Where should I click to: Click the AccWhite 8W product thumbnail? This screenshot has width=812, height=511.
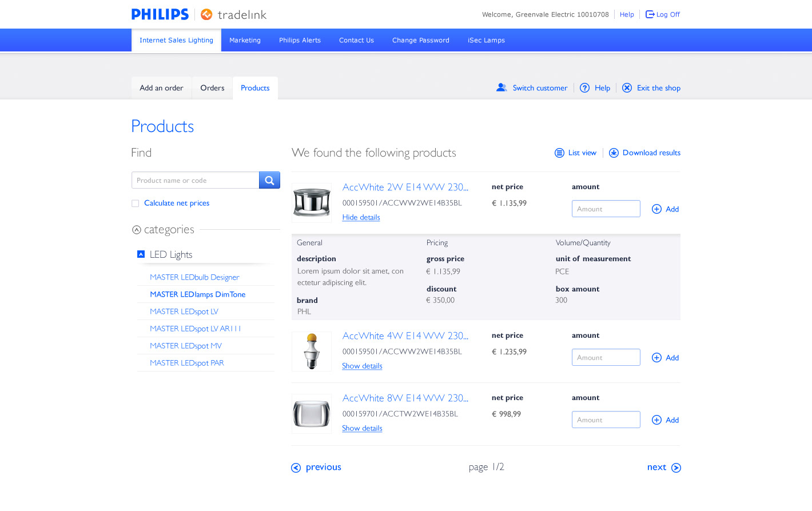312,414
